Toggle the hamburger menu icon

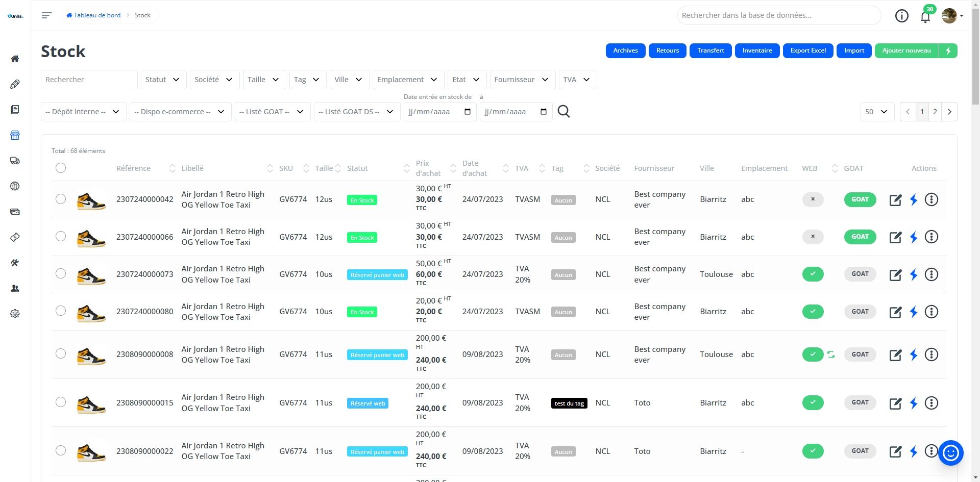coord(46,15)
